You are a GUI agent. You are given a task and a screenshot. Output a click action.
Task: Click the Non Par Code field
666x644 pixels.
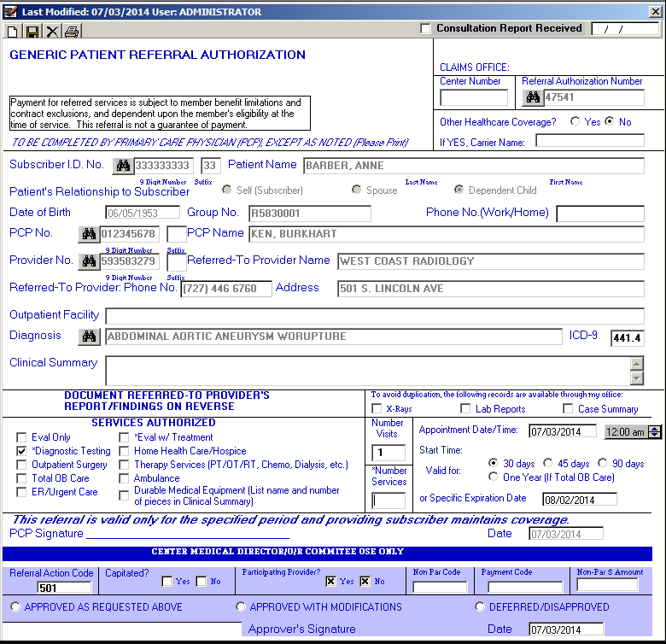(x=440, y=587)
